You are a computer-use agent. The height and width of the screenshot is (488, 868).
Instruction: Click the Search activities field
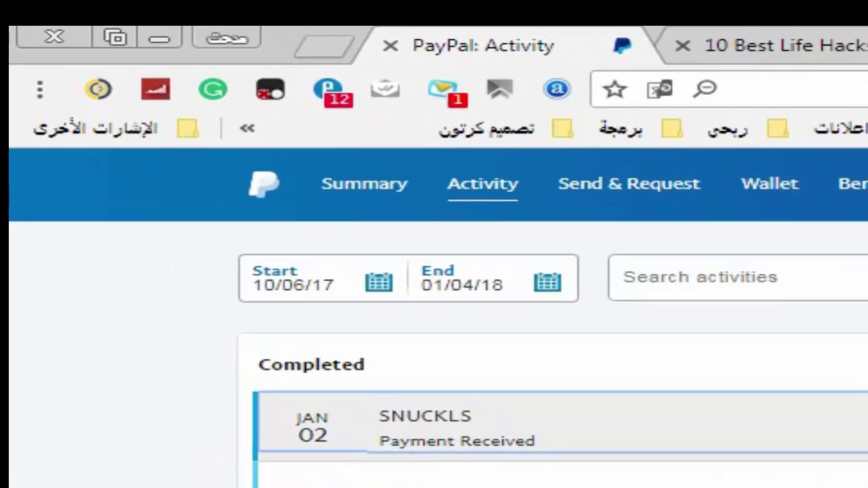[x=738, y=277]
